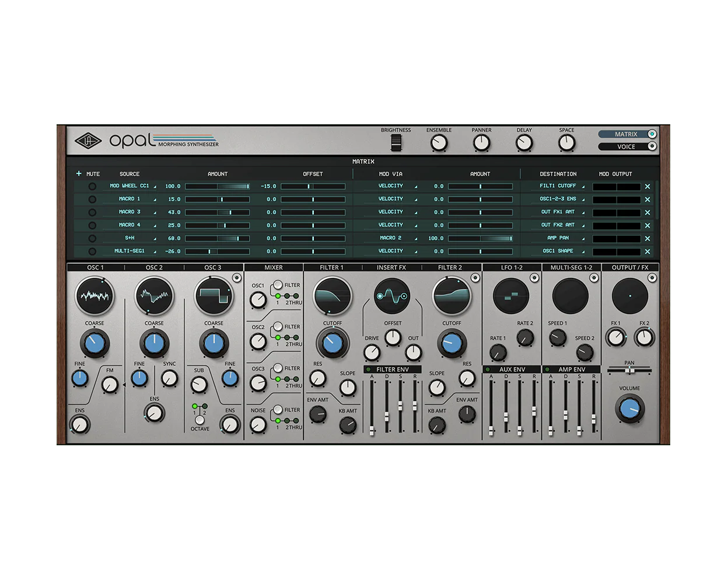Click the OSC 1 FM knob

110,384
